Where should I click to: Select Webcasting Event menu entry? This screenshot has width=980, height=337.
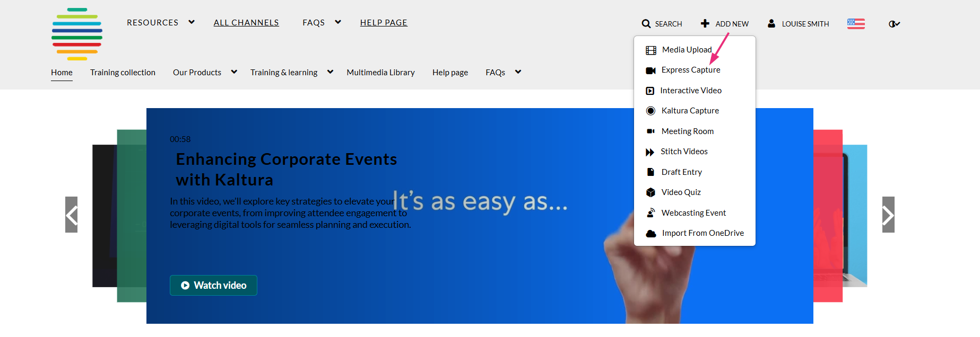(x=695, y=213)
